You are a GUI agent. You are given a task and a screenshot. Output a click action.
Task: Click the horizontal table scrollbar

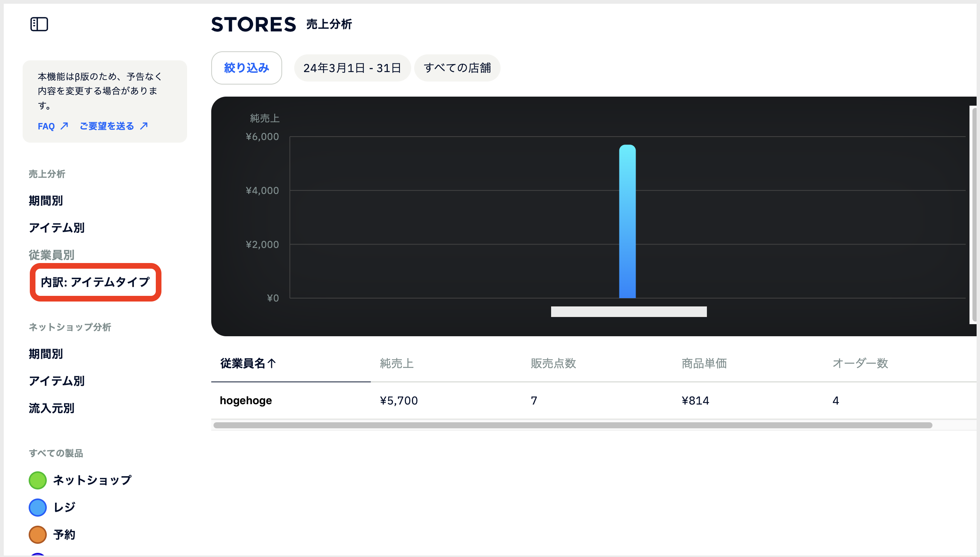click(x=572, y=425)
